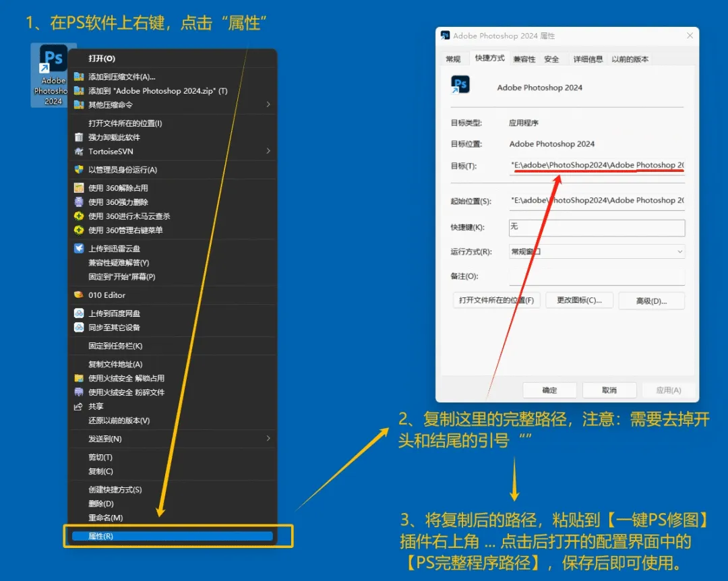Click the archive icon beside 添加到压缩文件(A)
The height and width of the screenshot is (581, 728).
pyautogui.click(x=79, y=77)
